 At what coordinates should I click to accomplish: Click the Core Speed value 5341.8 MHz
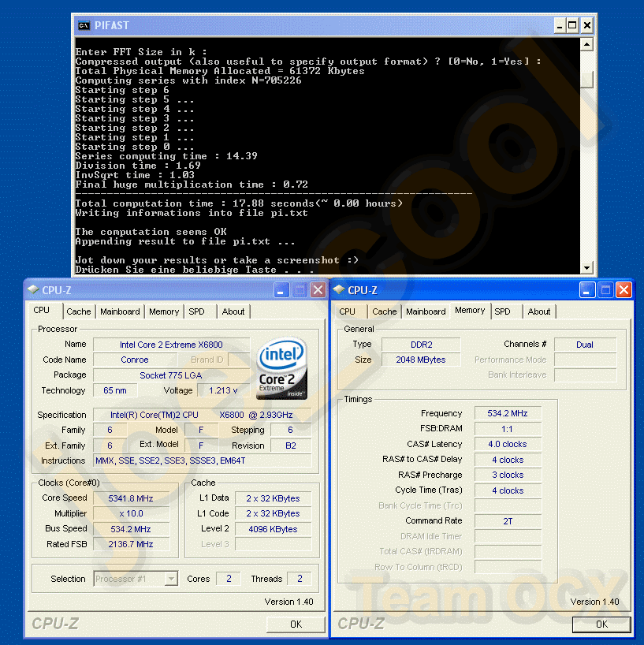point(131,498)
